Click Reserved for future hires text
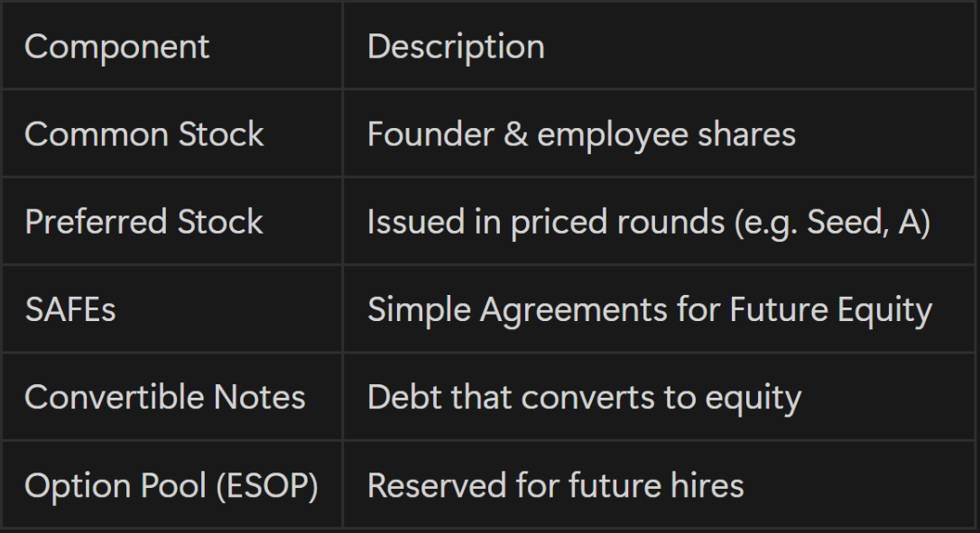 pos(556,485)
